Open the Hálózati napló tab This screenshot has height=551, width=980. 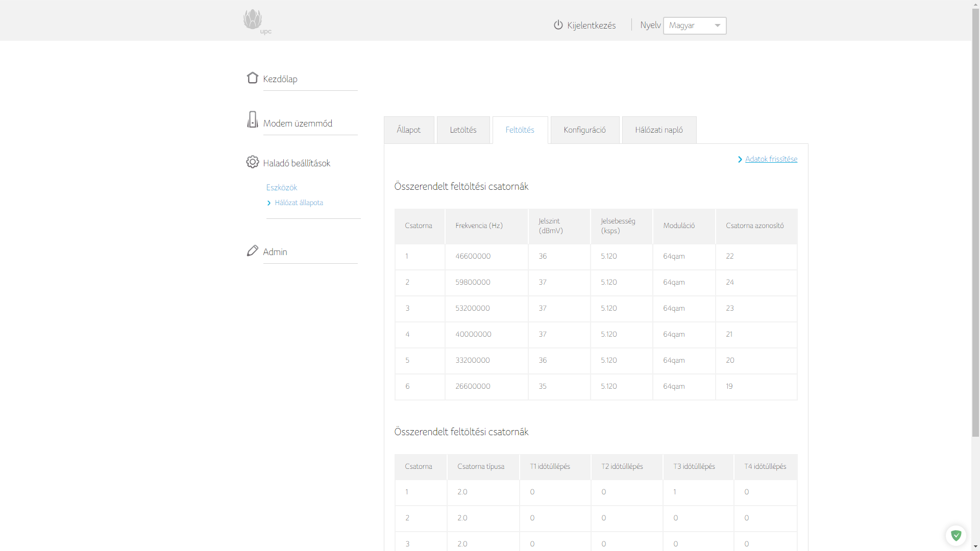[659, 130]
